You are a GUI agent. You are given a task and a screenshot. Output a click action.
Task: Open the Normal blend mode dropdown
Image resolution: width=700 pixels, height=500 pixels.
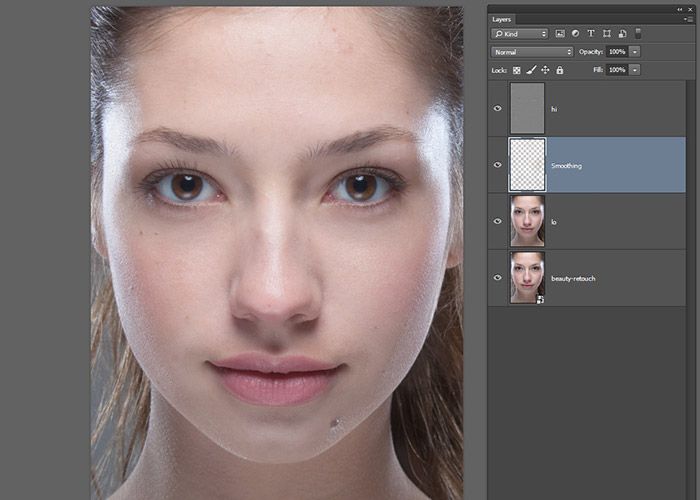(532, 51)
